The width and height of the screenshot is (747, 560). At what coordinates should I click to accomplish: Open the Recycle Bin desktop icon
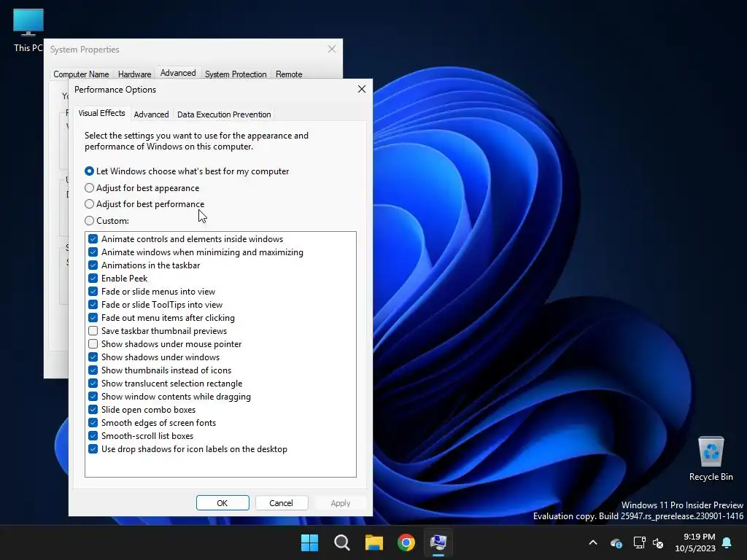[711, 458]
